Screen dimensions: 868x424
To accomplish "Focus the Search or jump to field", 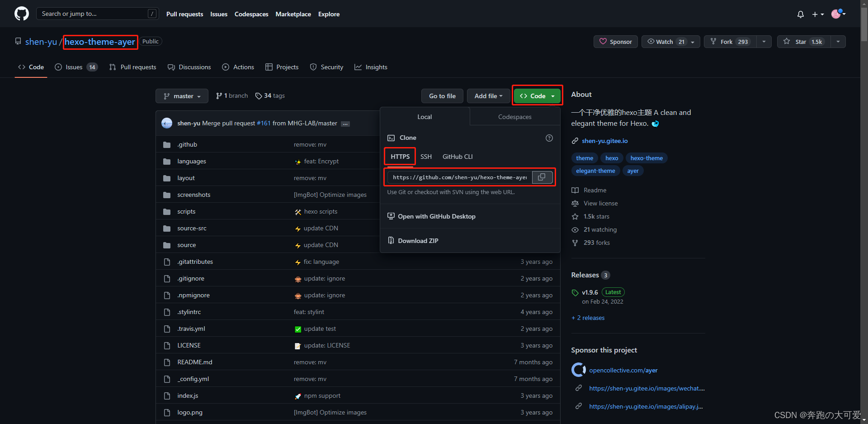I will (97, 14).
